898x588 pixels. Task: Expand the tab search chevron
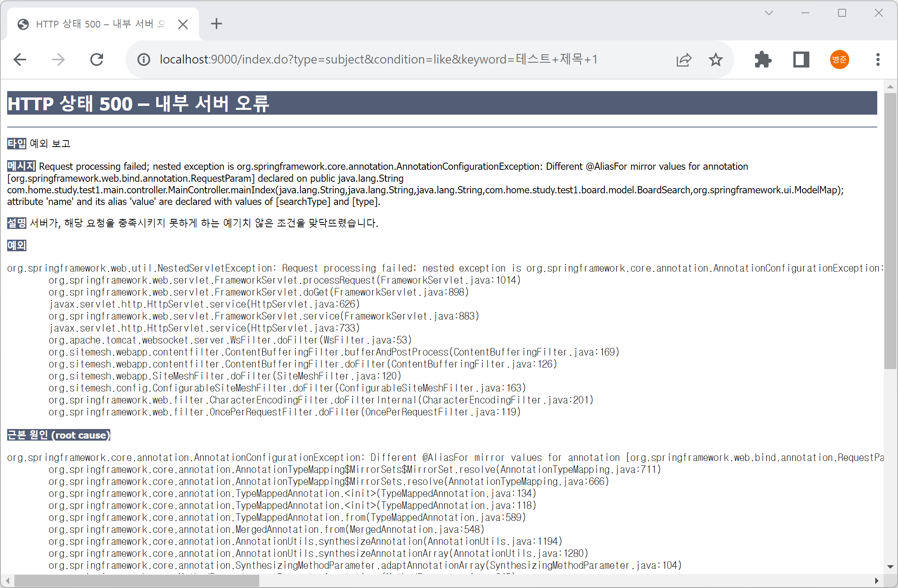[769, 13]
